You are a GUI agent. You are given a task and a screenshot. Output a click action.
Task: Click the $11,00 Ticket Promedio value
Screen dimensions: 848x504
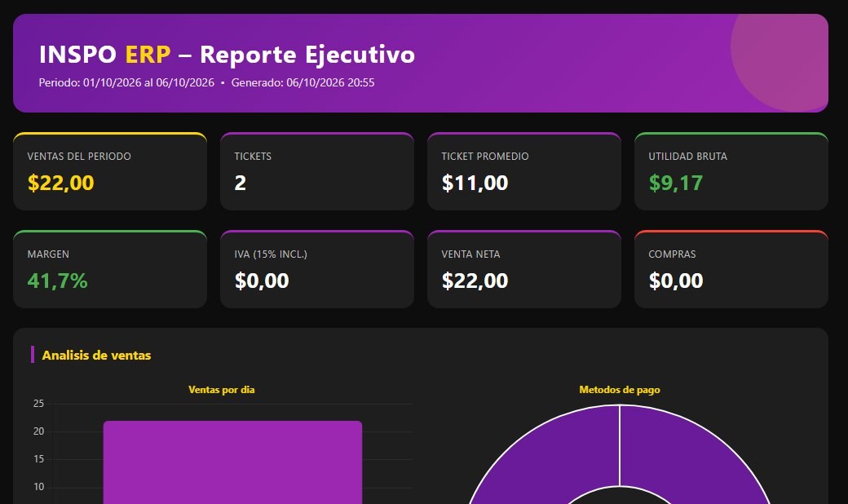coord(475,183)
